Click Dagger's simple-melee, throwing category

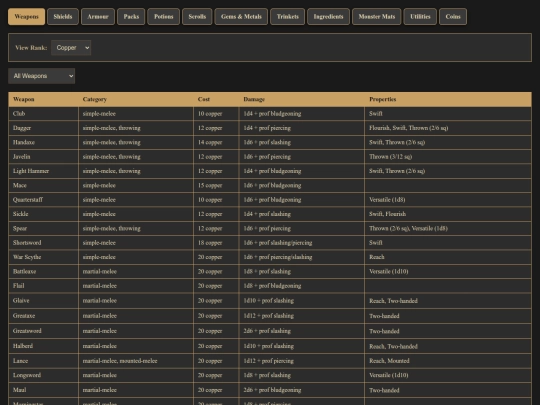[x=111, y=128]
